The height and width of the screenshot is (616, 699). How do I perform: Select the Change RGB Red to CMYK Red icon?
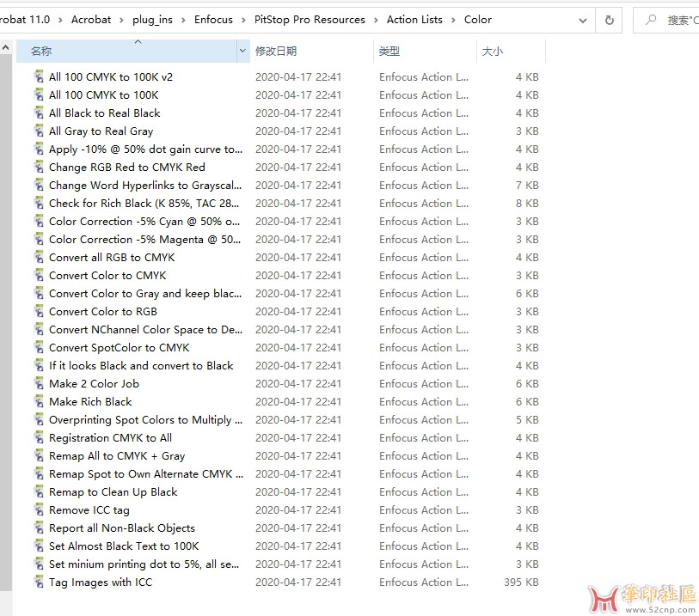(40, 167)
